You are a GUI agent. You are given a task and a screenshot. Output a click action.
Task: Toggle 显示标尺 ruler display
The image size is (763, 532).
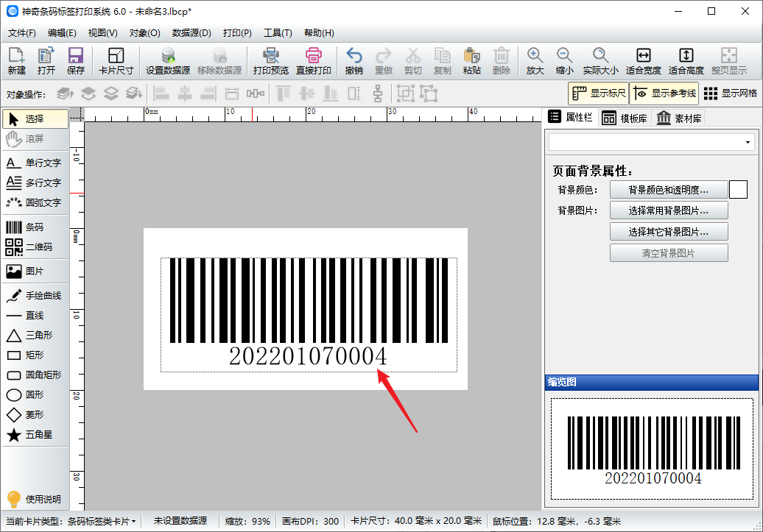[599, 93]
